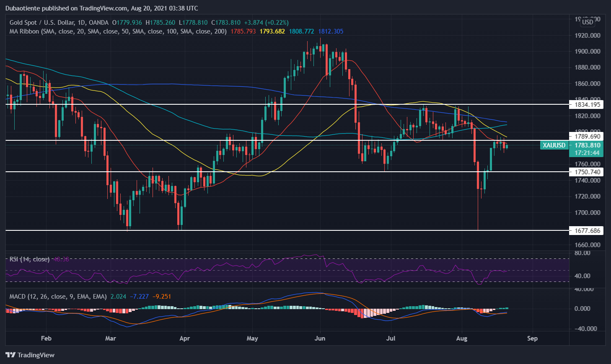Click the Sep label on time axis
Viewport: 611px width, 364px height.
532,338
